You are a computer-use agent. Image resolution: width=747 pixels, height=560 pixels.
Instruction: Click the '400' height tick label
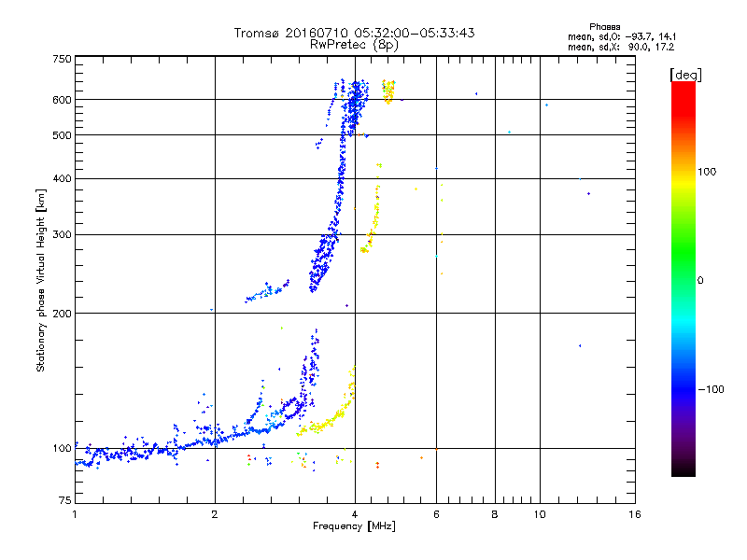(x=63, y=179)
